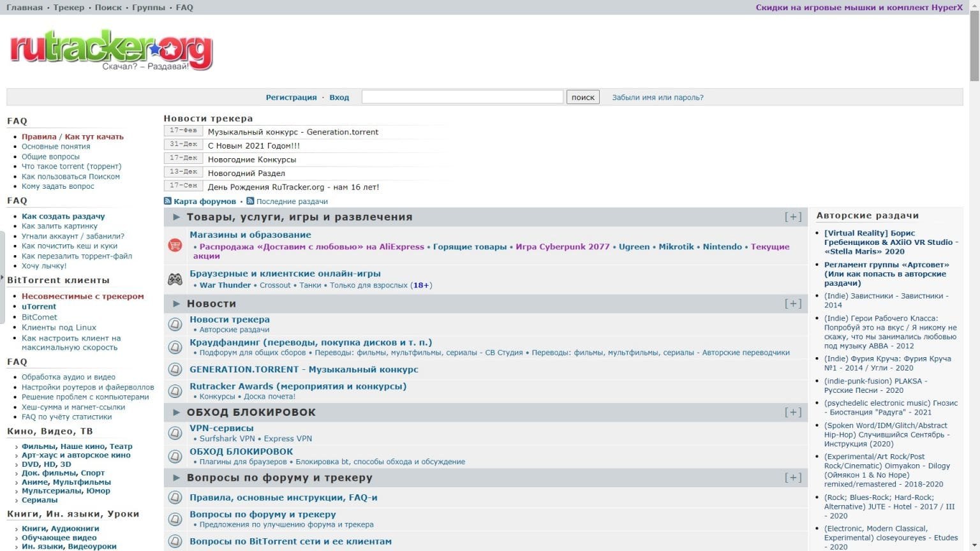Click the RSS icon before Последние раздачи
The width and height of the screenshot is (980, 551).
pos(250,201)
